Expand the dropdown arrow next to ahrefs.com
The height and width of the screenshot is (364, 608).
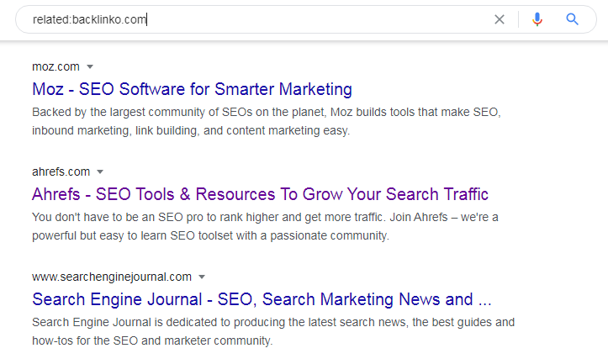(x=100, y=171)
